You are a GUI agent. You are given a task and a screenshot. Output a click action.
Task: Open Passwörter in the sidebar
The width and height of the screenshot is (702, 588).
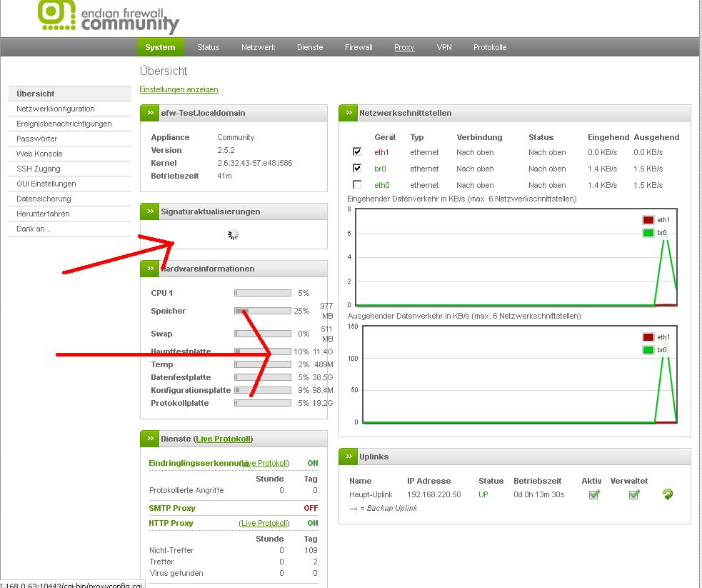[70, 139]
